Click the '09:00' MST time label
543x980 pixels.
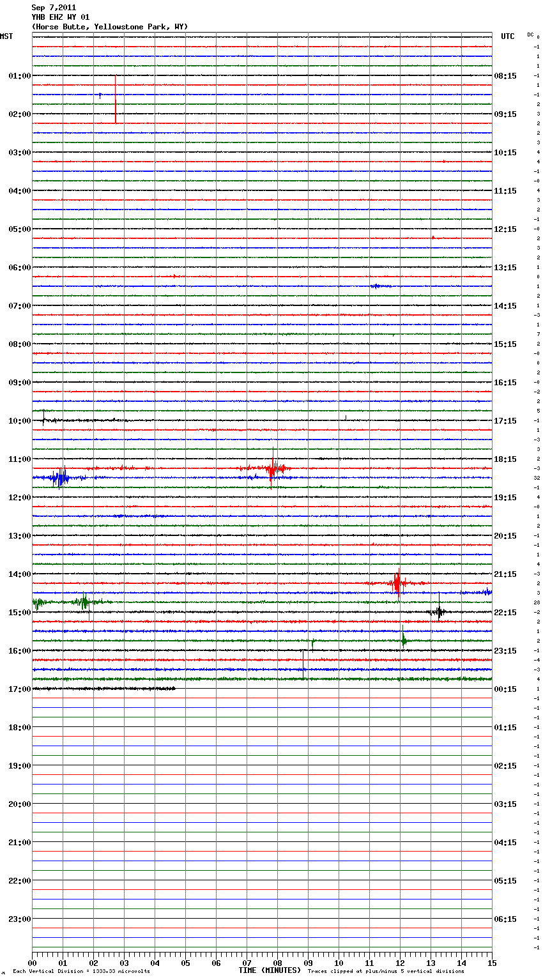coord(20,383)
